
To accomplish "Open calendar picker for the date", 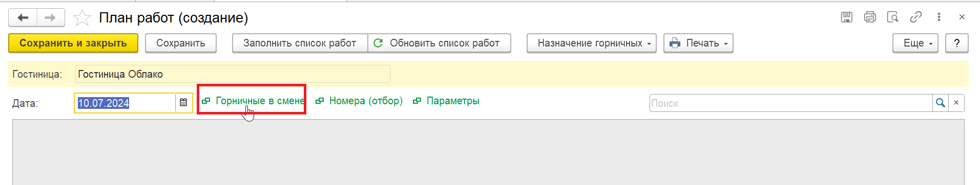I will [x=183, y=103].
